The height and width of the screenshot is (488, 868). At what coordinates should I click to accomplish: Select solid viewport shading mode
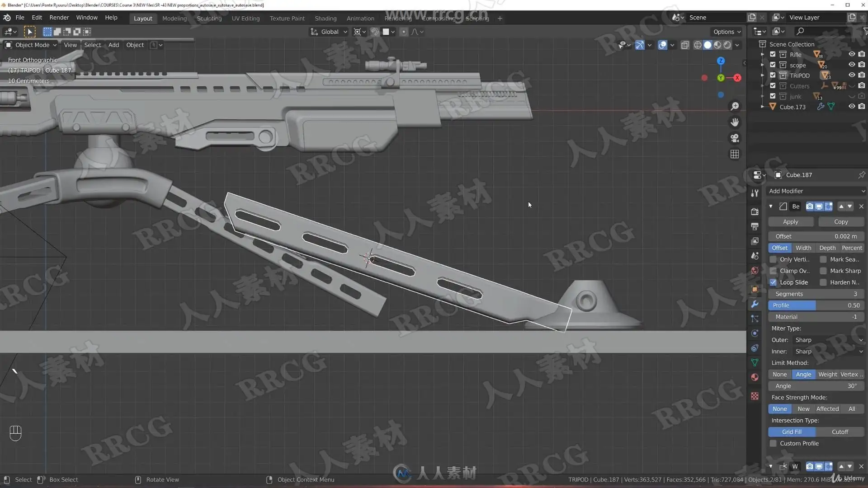(708, 45)
